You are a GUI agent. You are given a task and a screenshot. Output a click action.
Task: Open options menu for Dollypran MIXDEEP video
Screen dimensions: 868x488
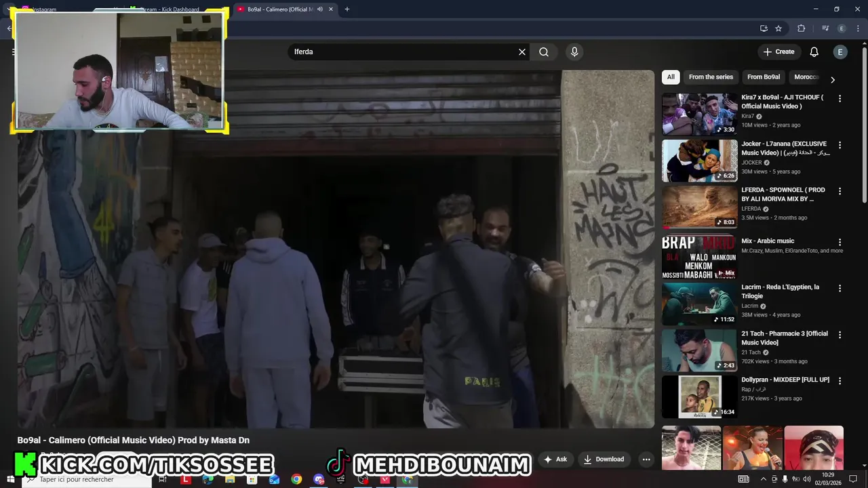[840, 382]
